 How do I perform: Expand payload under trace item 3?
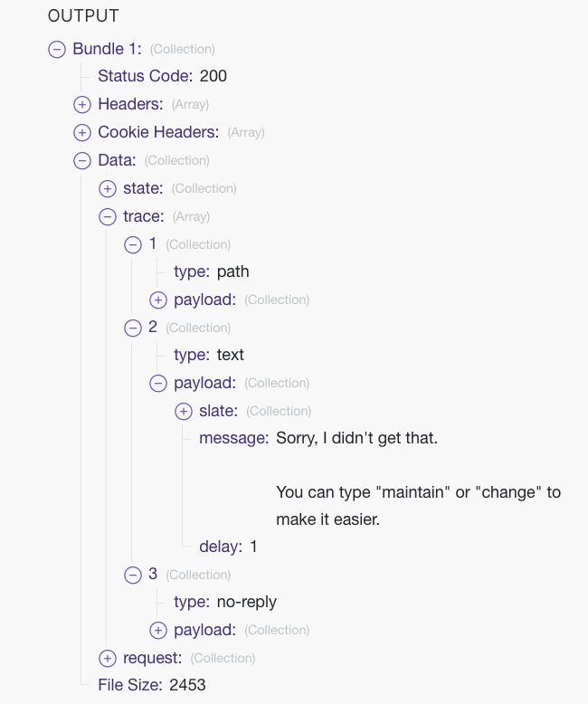(158, 631)
